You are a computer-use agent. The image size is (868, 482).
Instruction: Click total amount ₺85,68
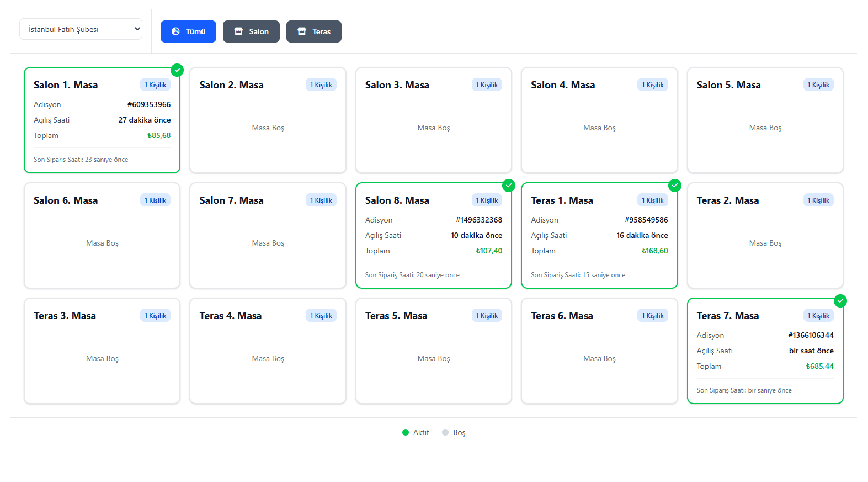click(159, 135)
